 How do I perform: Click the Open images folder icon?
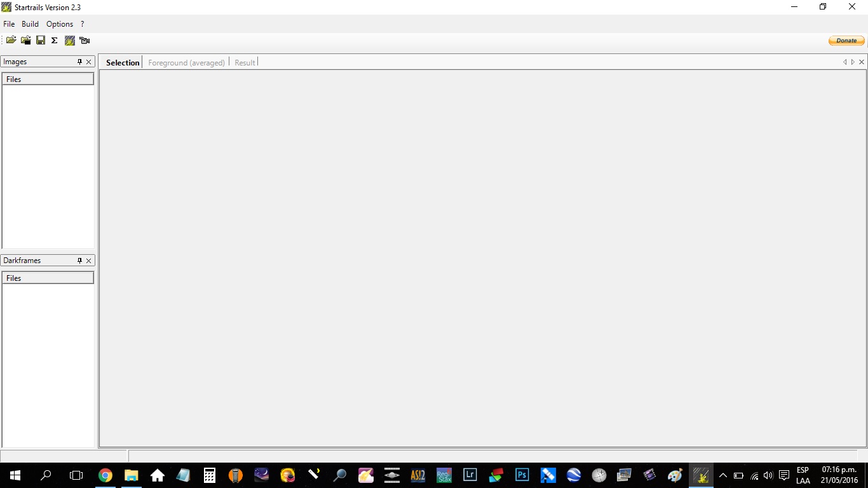11,40
